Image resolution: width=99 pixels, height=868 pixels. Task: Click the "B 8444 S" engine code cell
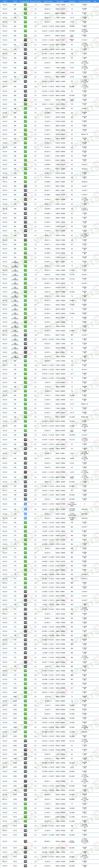[x=85, y=182]
